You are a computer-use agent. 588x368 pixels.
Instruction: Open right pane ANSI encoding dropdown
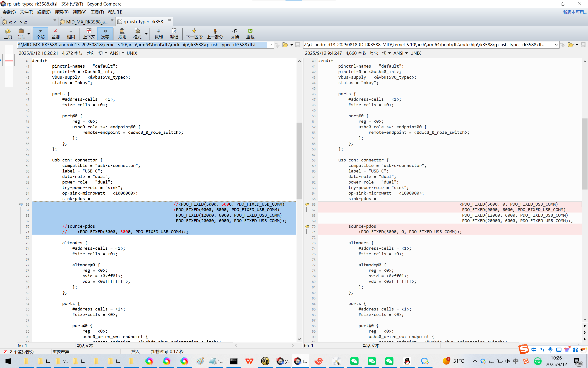point(401,53)
